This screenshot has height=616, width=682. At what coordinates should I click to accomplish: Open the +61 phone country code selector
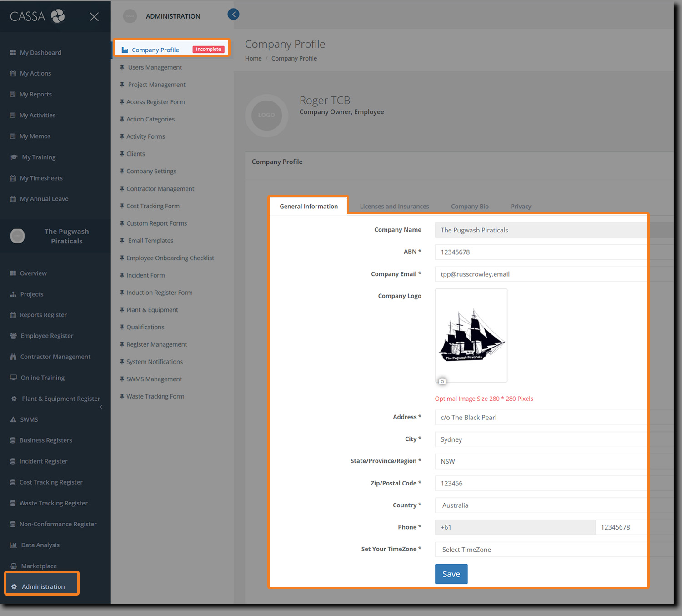(x=515, y=527)
